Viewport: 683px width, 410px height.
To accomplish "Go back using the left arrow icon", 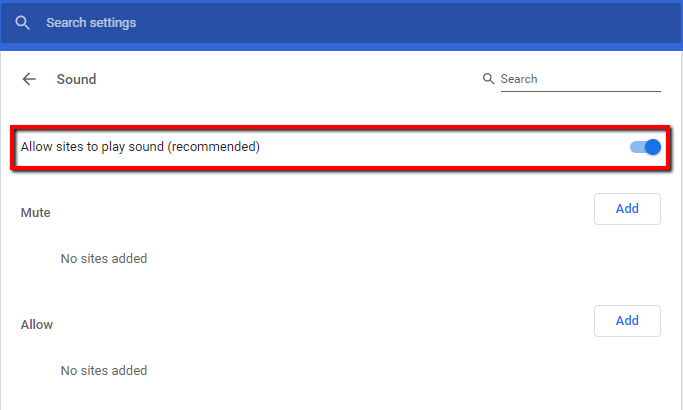I will coord(29,79).
